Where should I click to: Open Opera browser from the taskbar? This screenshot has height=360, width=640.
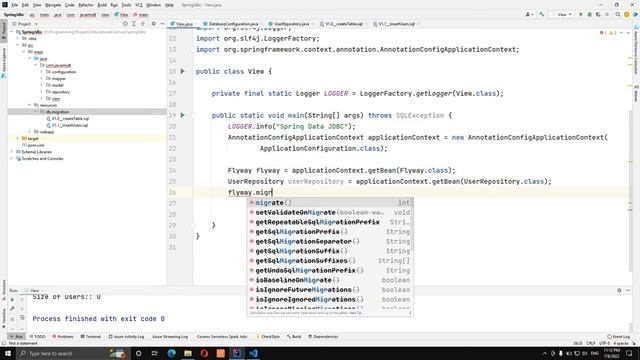pos(204,353)
